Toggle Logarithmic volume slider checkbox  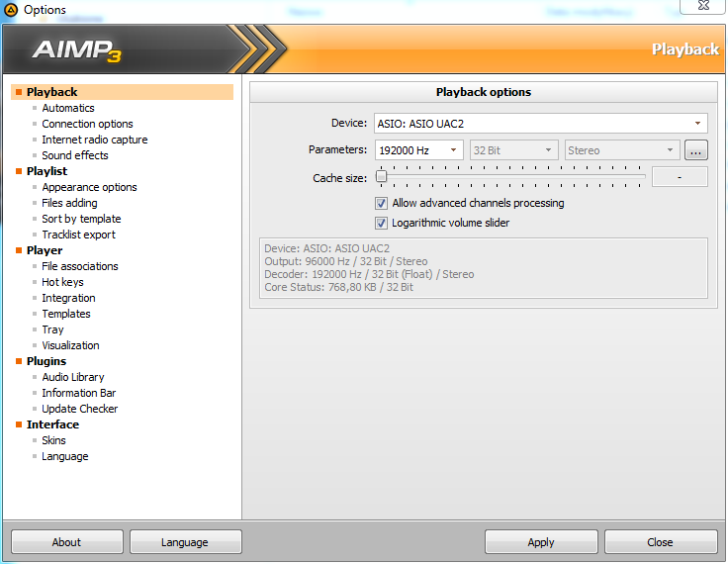coord(381,223)
